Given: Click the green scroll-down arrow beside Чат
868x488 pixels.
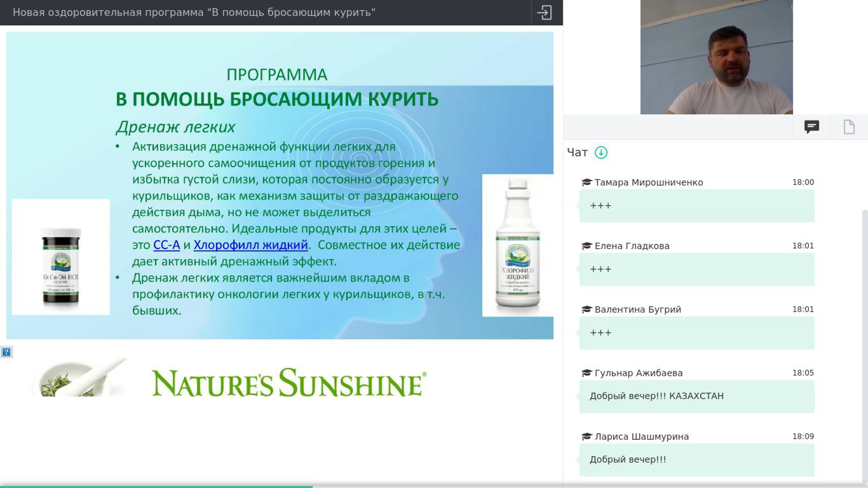Looking at the screenshot, I should [x=601, y=153].
